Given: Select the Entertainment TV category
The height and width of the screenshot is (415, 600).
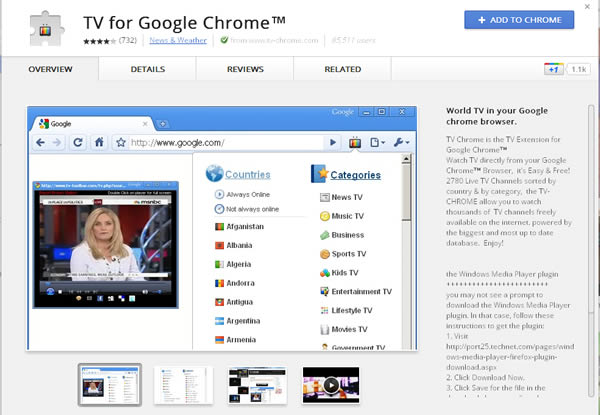Looking at the screenshot, I should tap(355, 291).
